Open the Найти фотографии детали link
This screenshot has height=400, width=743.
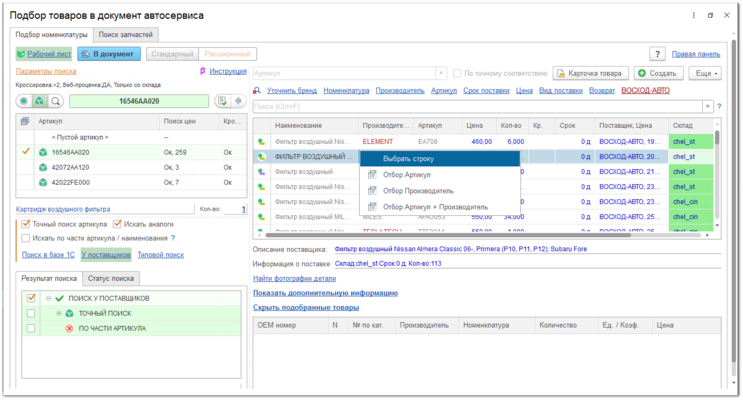[294, 278]
